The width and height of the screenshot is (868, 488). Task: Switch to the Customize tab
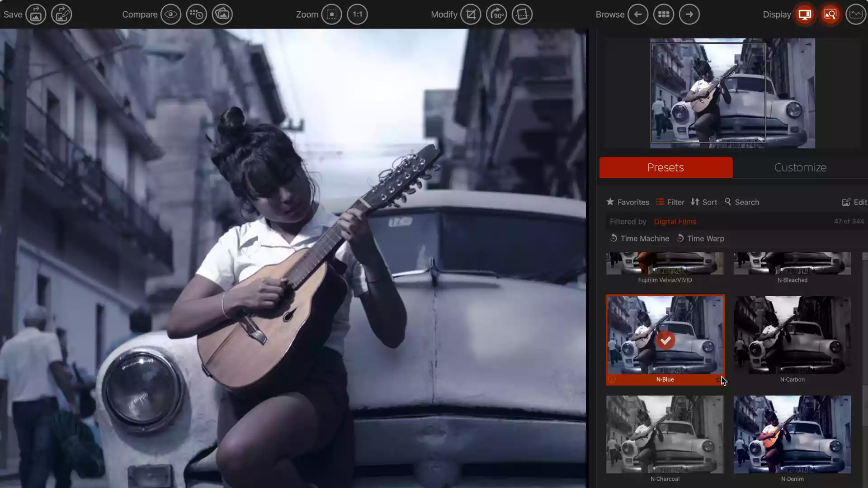click(x=800, y=167)
